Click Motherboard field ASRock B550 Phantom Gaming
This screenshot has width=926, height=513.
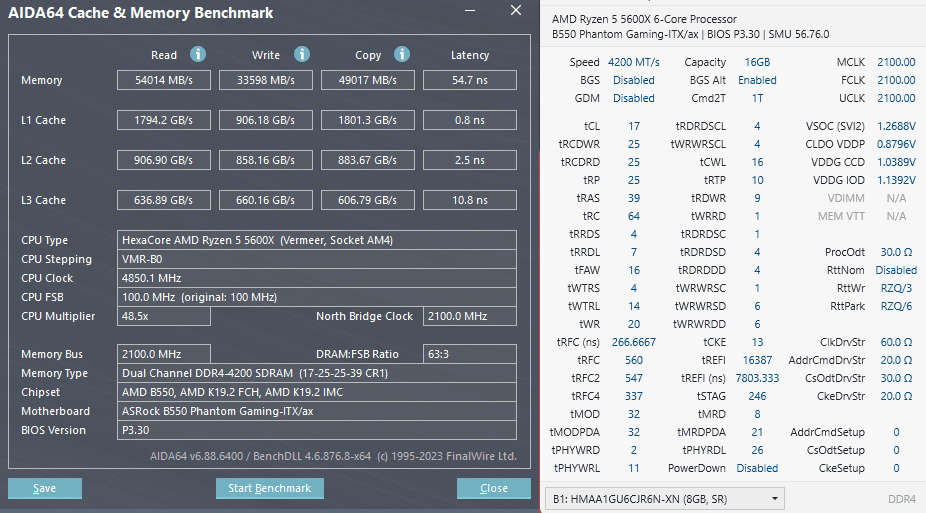point(317,411)
